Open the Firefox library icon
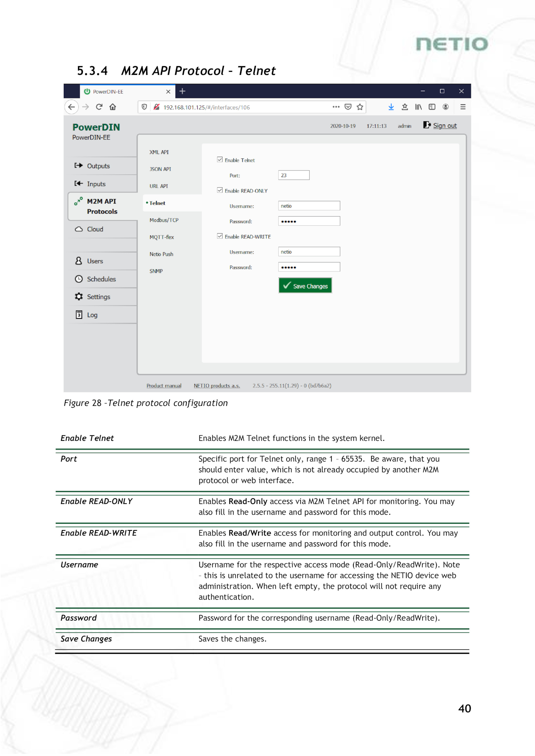 (418, 107)
